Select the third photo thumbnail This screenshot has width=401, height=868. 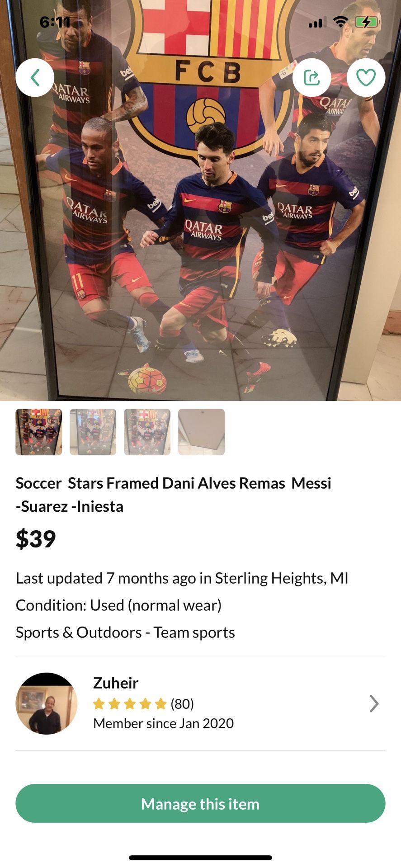[147, 432]
